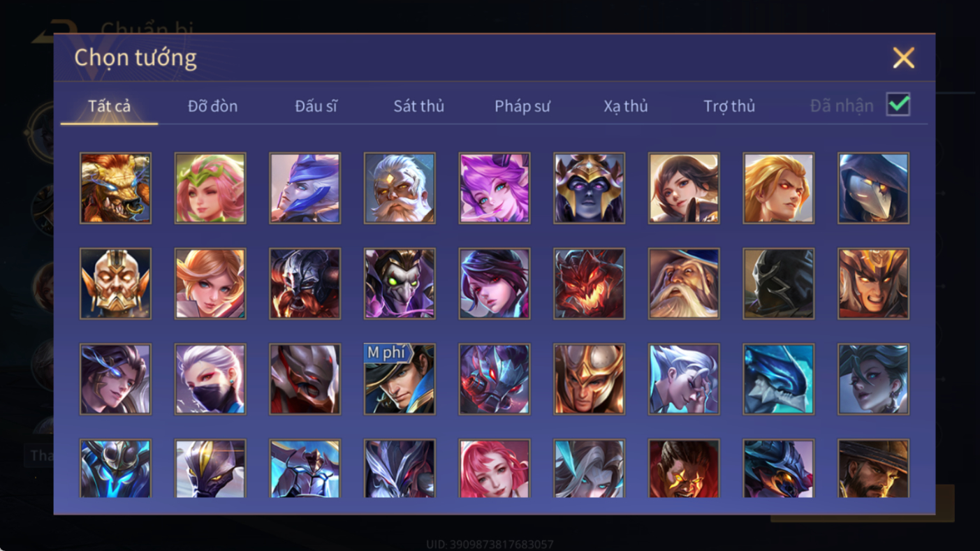Switch to the 'Đỡ đòn' tab
The height and width of the screenshot is (551, 980).
212,106
